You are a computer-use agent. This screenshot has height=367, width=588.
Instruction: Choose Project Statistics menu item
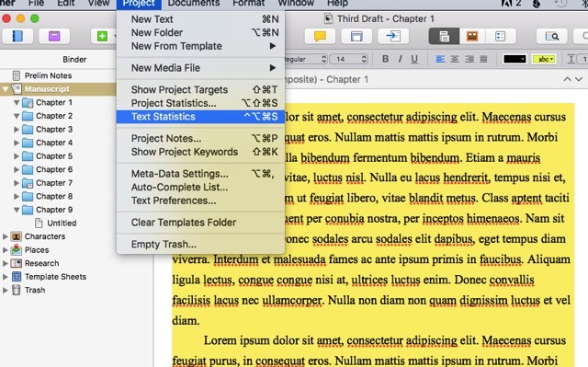point(200,103)
